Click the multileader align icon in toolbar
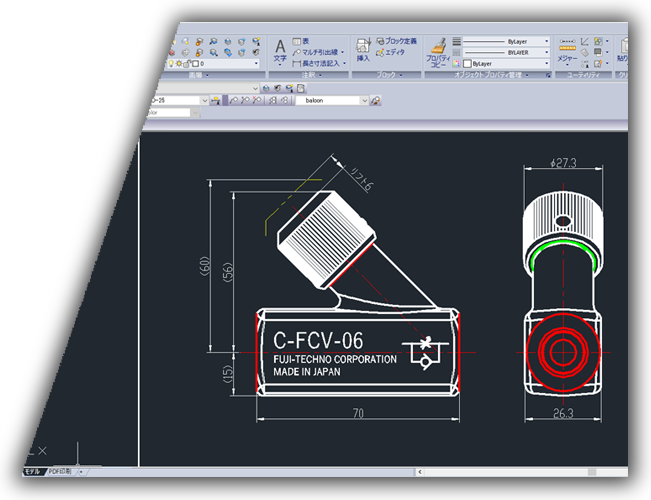Viewport: 651px width, 500px height. (x=273, y=100)
